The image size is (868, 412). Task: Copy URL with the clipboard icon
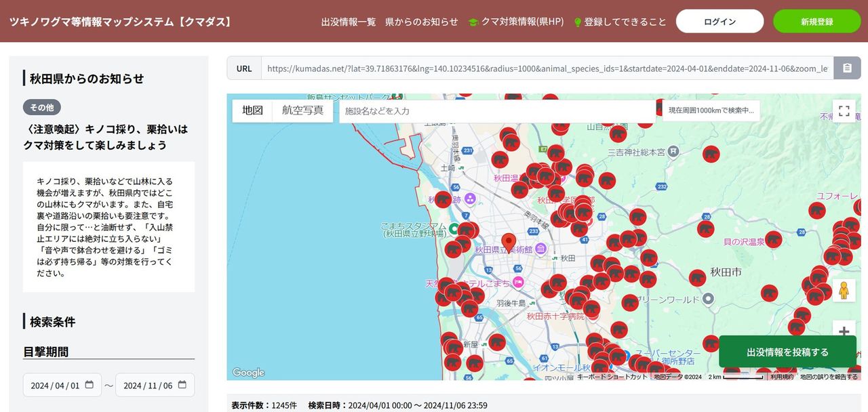point(847,68)
